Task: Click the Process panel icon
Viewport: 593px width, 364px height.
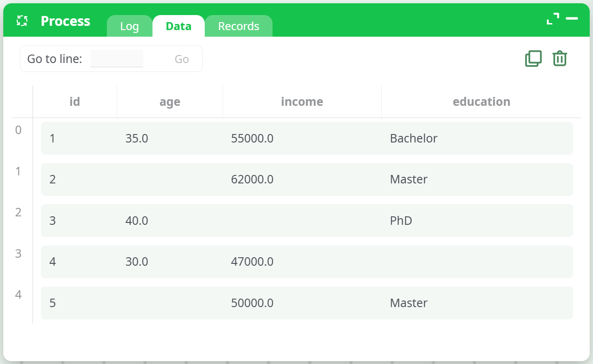Action: click(x=22, y=21)
